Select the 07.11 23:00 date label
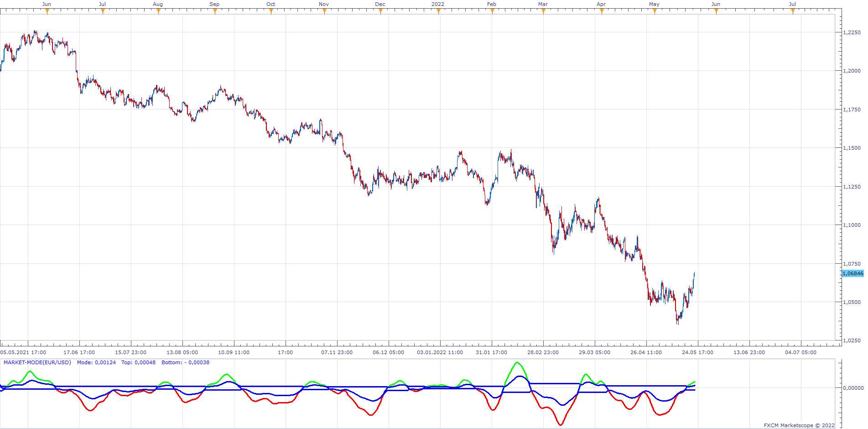 [x=337, y=352]
